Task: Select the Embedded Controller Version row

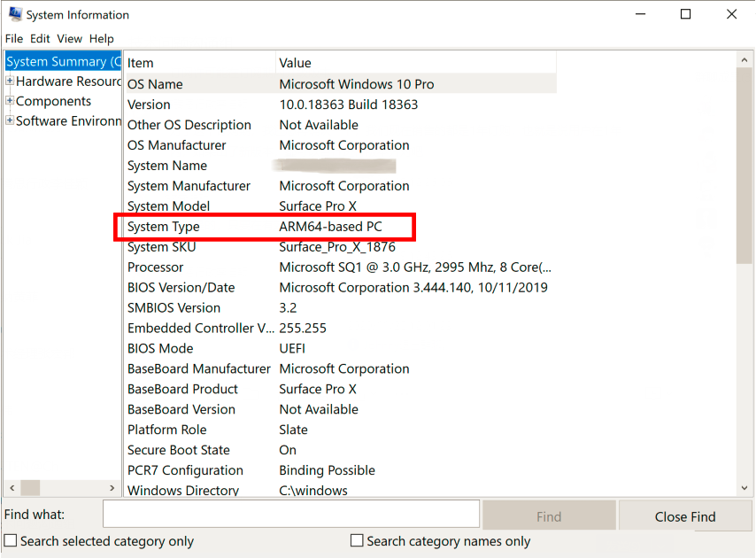Action: click(341, 328)
